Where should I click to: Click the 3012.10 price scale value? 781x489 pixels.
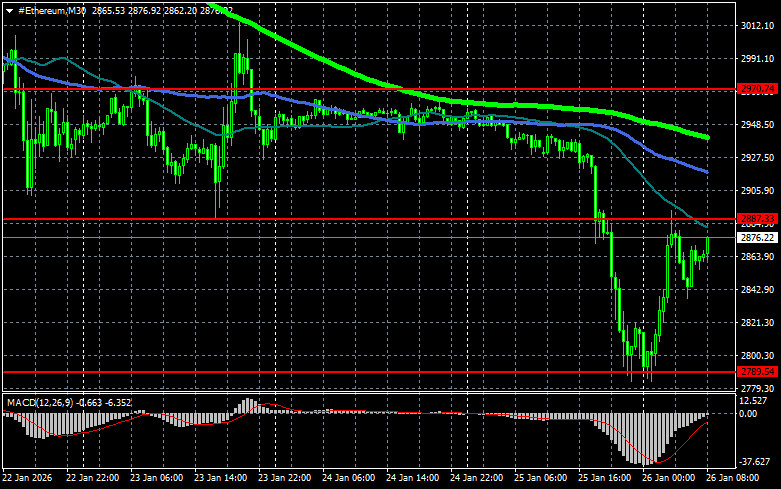tap(758, 26)
